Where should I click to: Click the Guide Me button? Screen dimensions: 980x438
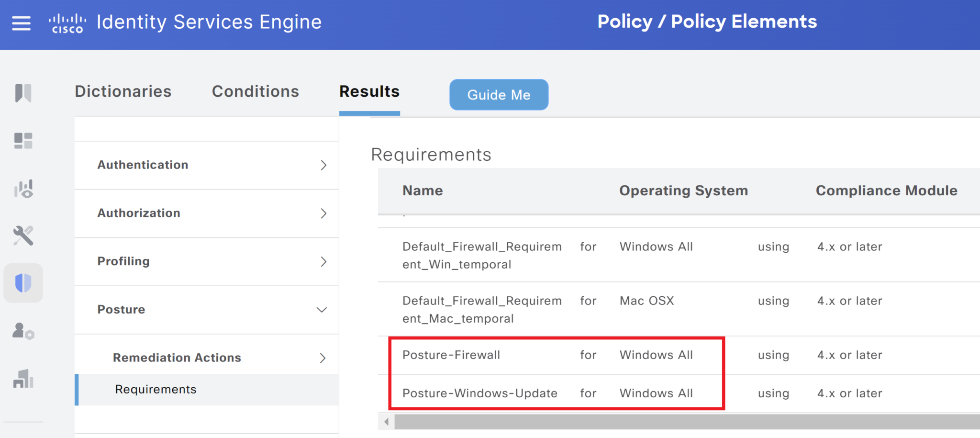[x=499, y=94]
